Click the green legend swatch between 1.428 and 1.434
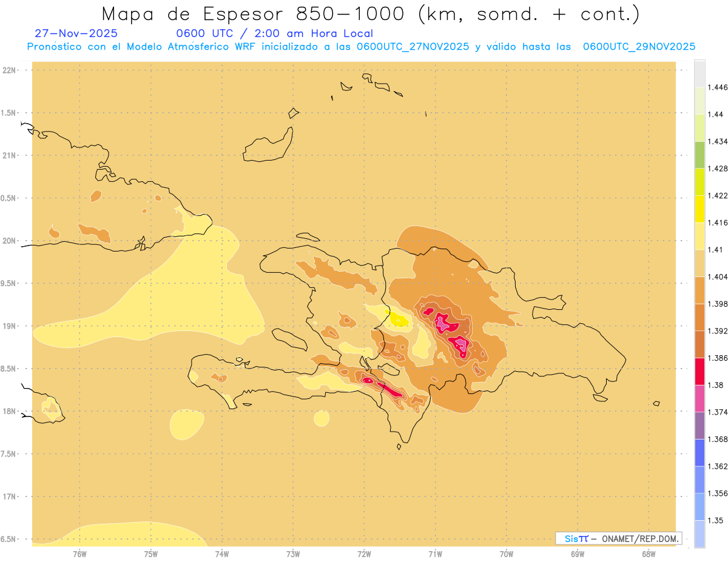 (x=699, y=155)
